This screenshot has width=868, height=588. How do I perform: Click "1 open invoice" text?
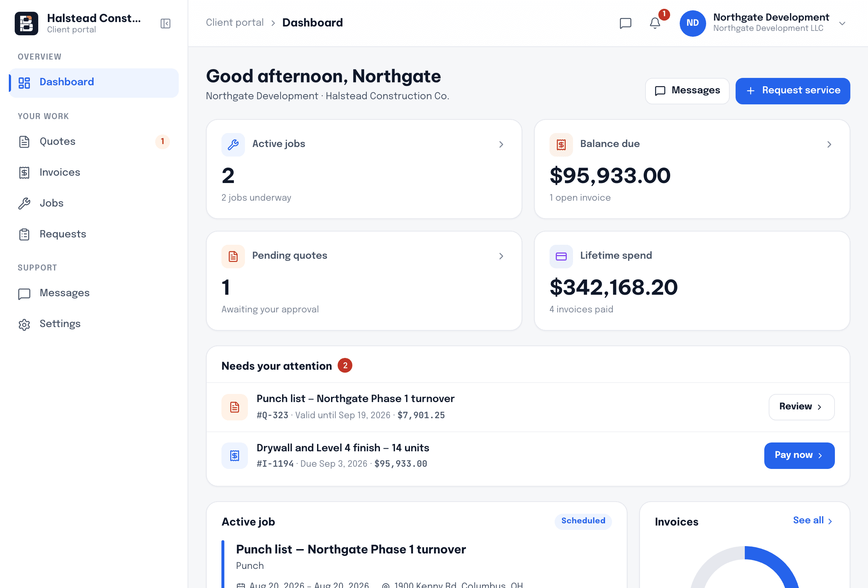pos(580,198)
